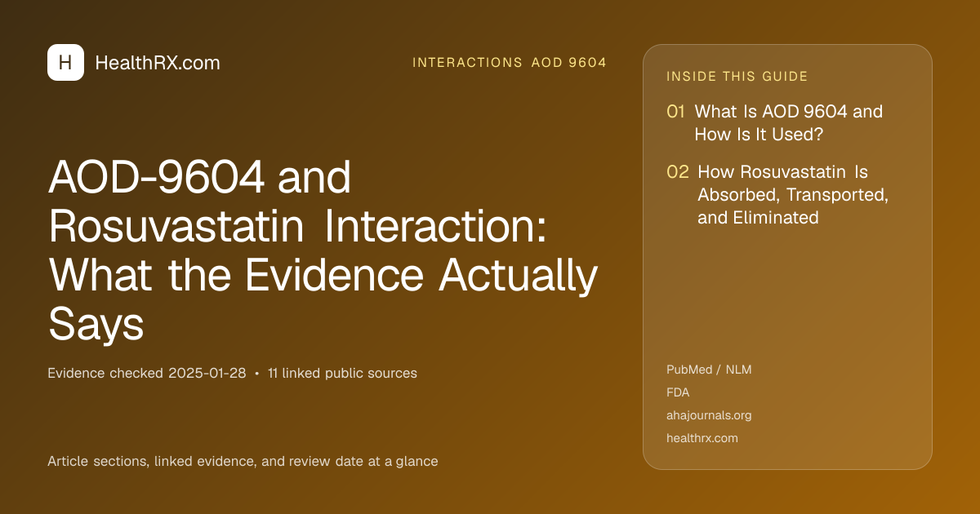Screen dimensions: 980x514
Task: Open section 02 How Rosuvastatin Is Absorbed
Action: tap(778, 195)
